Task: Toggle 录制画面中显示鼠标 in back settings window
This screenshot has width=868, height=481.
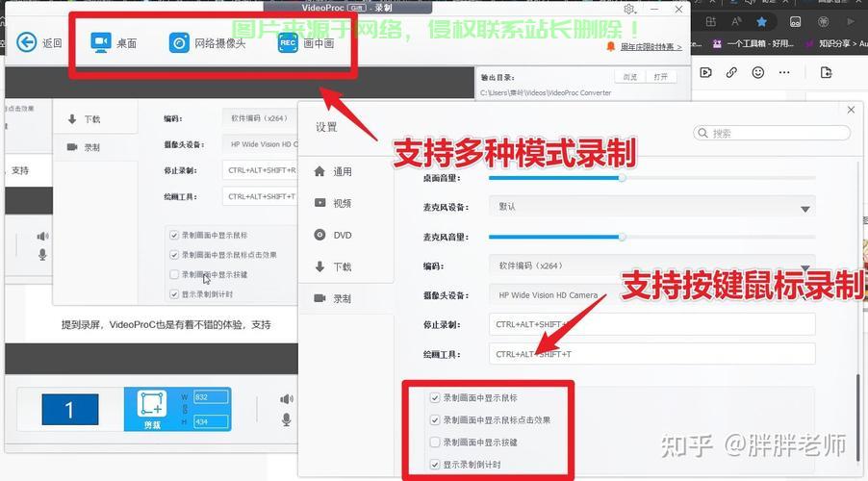Action: pos(174,235)
